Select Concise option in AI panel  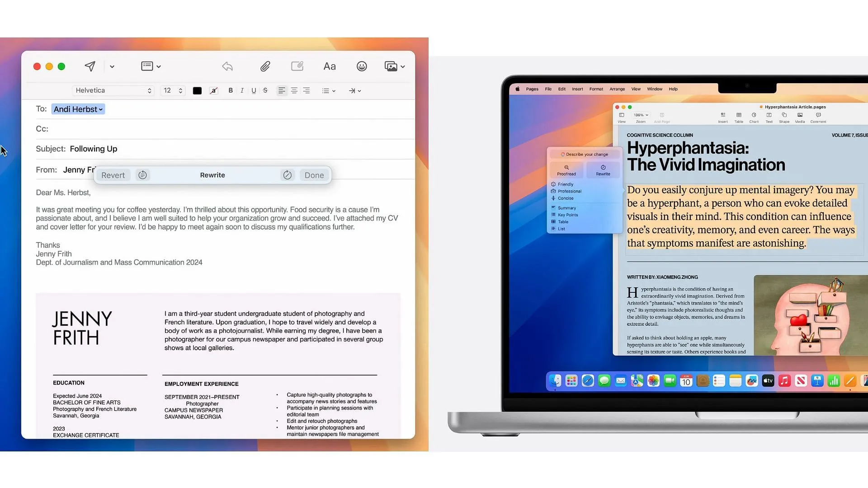[x=566, y=198]
